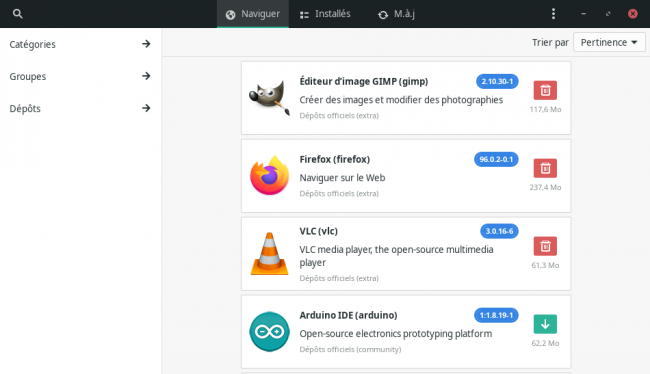Image resolution: width=650 pixels, height=374 pixels.
Task: Click the "Trier par" label
Action: tap(550, 43)
